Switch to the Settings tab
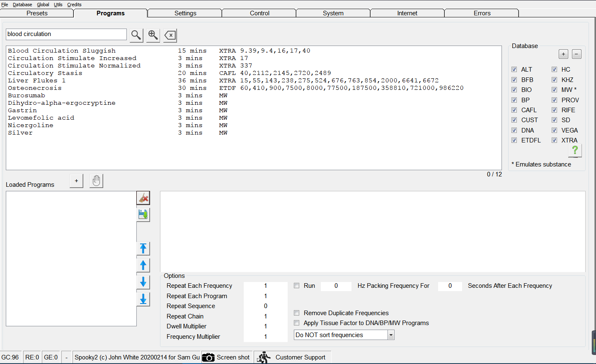The width and height of the screenshot is (596, 364). (185, 13)
